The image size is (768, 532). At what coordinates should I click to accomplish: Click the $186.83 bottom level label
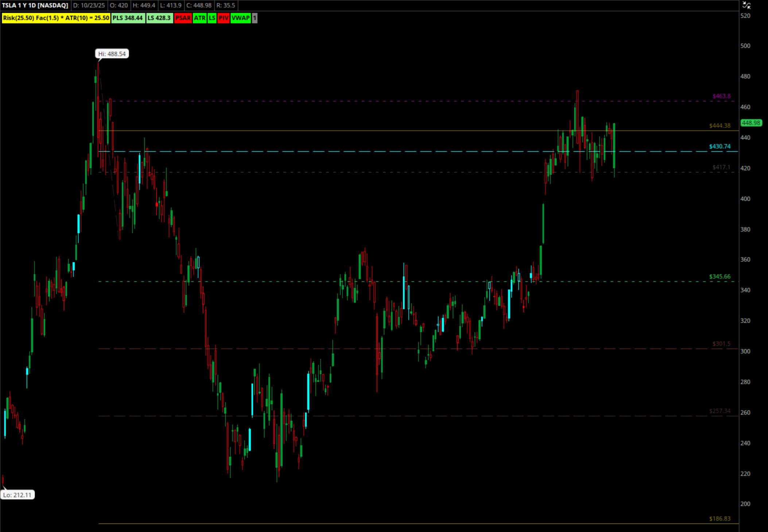pos(719,519)
